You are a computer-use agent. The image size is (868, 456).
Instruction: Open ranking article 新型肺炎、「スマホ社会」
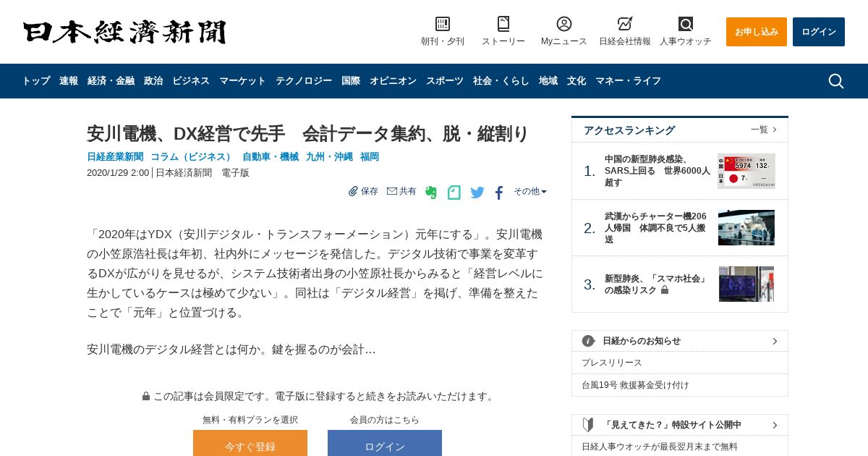[x=656, y=284]
